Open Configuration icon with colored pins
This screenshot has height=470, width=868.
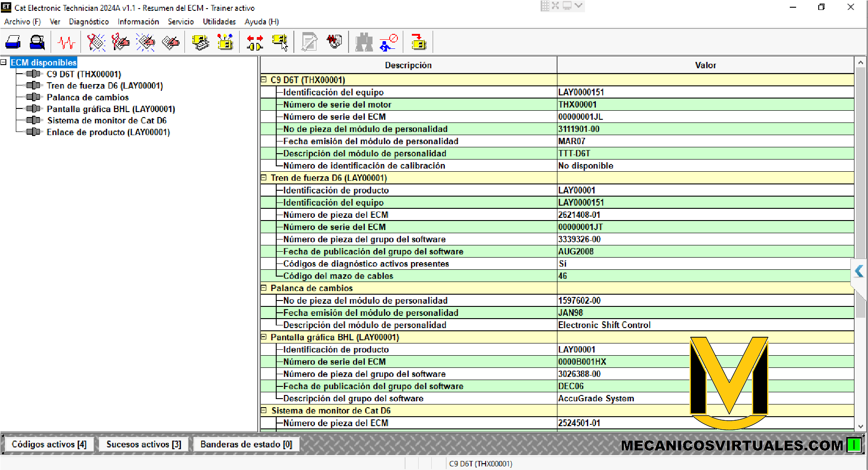[x=225, y=42]
